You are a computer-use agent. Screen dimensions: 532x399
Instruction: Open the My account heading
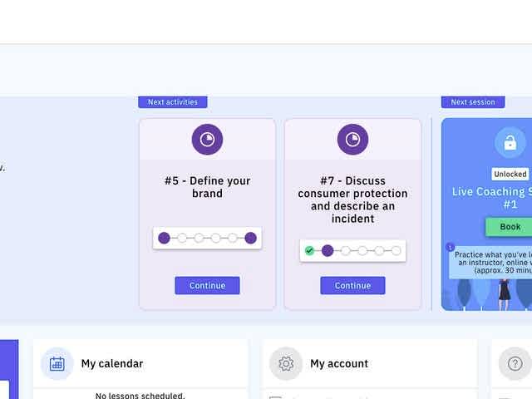point(338,363)
